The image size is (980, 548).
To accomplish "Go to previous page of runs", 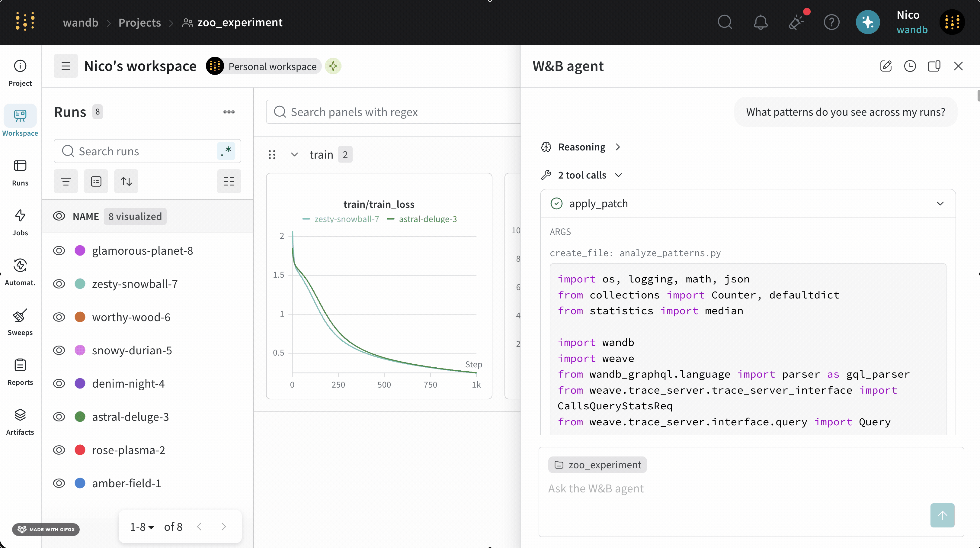I will coord(199,527).
